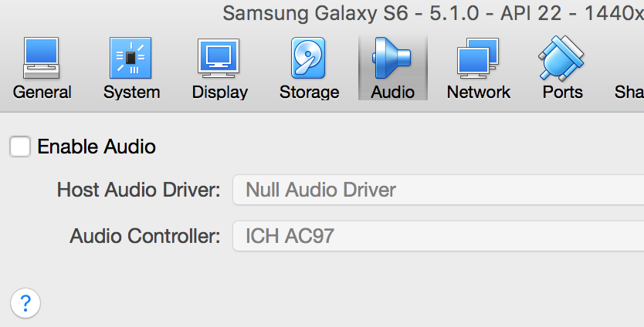Click the General computer monitor icon
This screenshot has height=327, width=644.
42,58
